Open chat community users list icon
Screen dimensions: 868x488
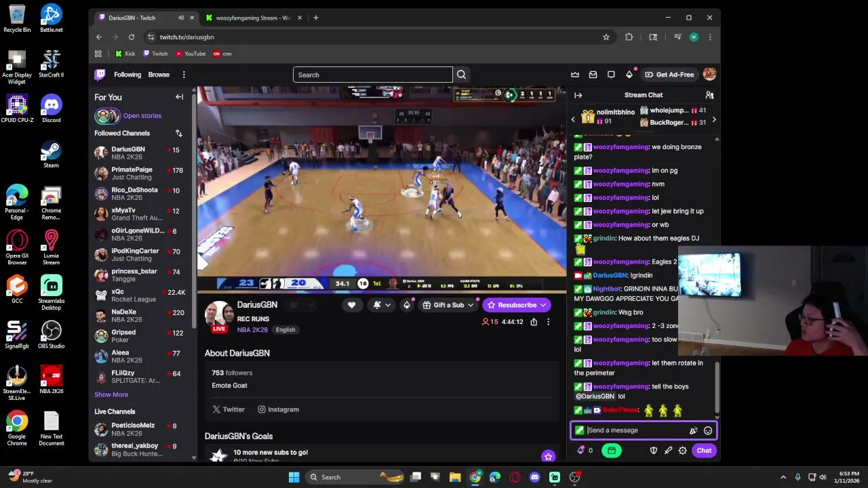[x=709, y=95]
